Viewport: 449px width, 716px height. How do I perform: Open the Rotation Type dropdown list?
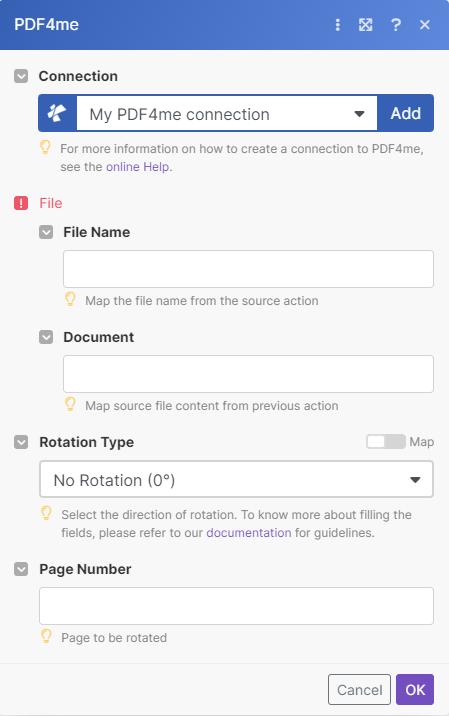coord(236,479)
